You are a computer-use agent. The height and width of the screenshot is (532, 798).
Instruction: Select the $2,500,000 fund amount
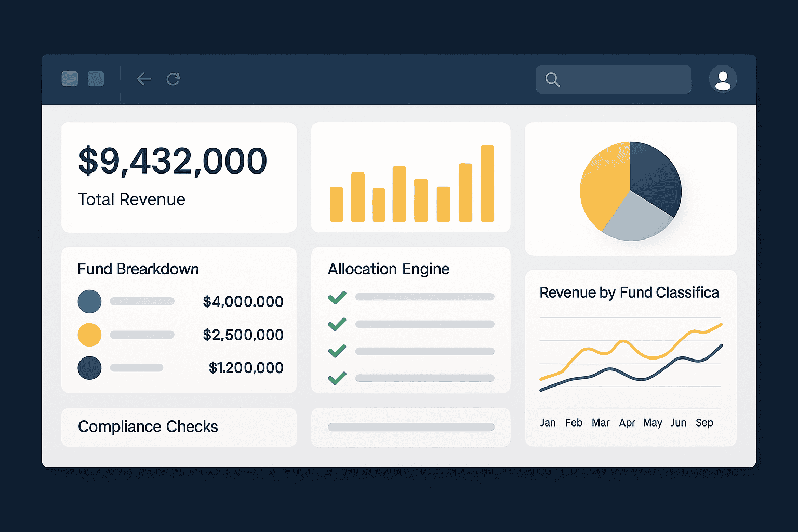(x=243, y=335)
